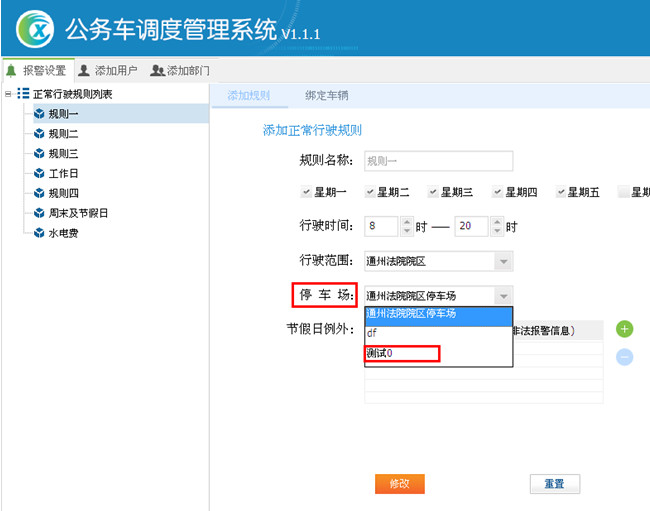The width and height of the screenshot is (650, 511).
Task: Open the 行驶范围 dropdown arrow
Action: 502,262
